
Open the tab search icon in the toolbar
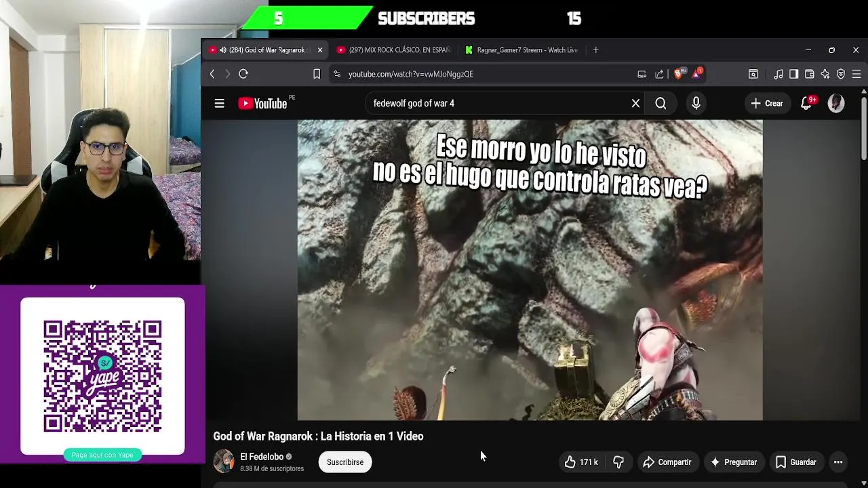[753, 74]
